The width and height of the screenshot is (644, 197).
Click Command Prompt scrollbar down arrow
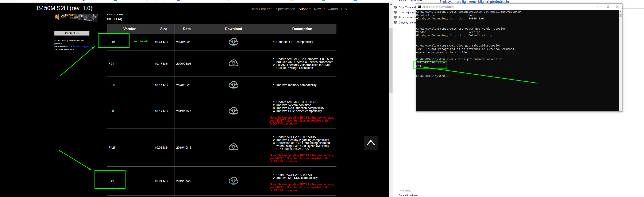[620, 109]
